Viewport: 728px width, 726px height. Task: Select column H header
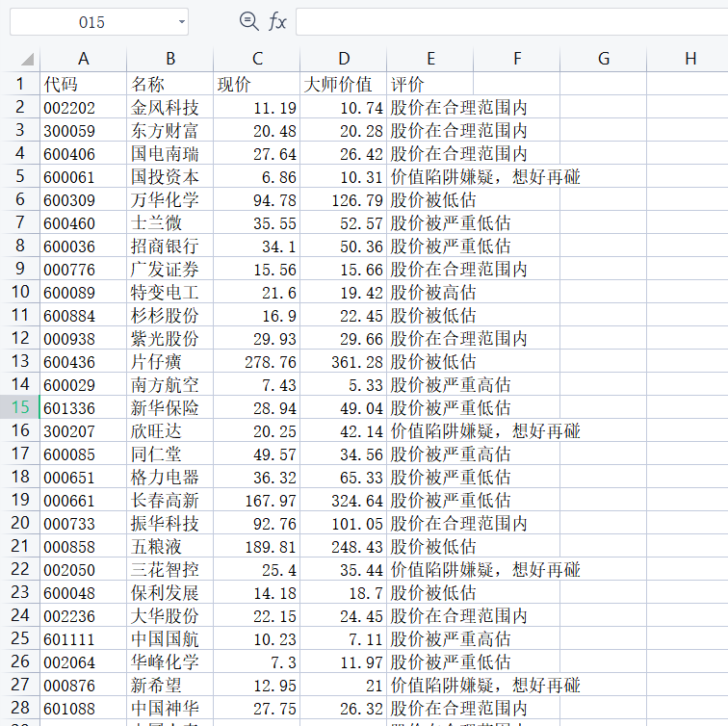(689, 59)
